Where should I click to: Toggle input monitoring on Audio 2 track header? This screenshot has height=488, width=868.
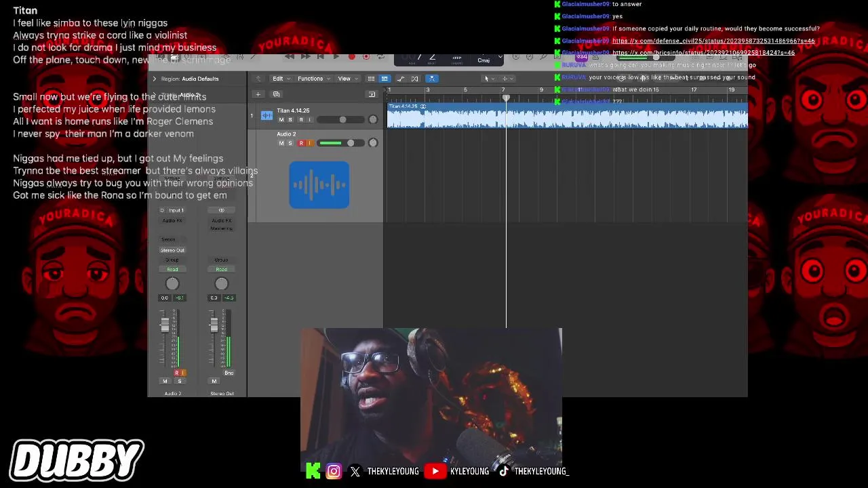pos(310,143)
